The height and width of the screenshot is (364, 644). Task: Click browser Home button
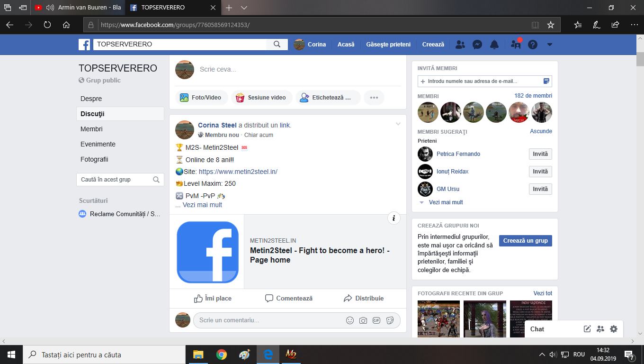pyautogui.click(x=66, y=25)
